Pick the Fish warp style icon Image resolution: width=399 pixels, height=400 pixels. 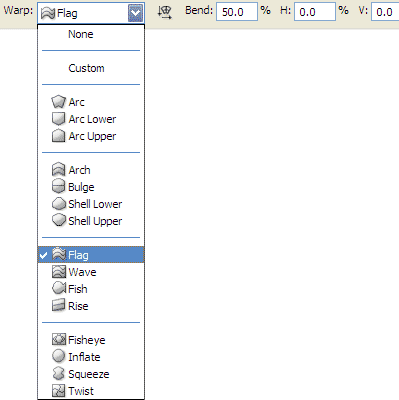pyautogui.click(x=59, y=288)
